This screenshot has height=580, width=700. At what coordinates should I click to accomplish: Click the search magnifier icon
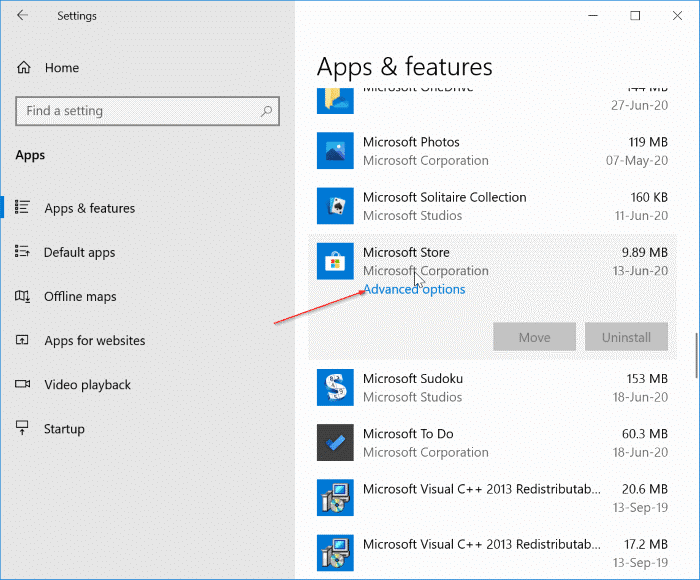267,111
